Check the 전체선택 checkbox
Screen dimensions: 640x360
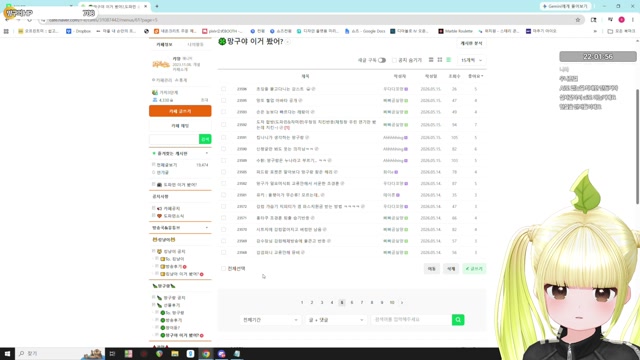click(223, 269)
